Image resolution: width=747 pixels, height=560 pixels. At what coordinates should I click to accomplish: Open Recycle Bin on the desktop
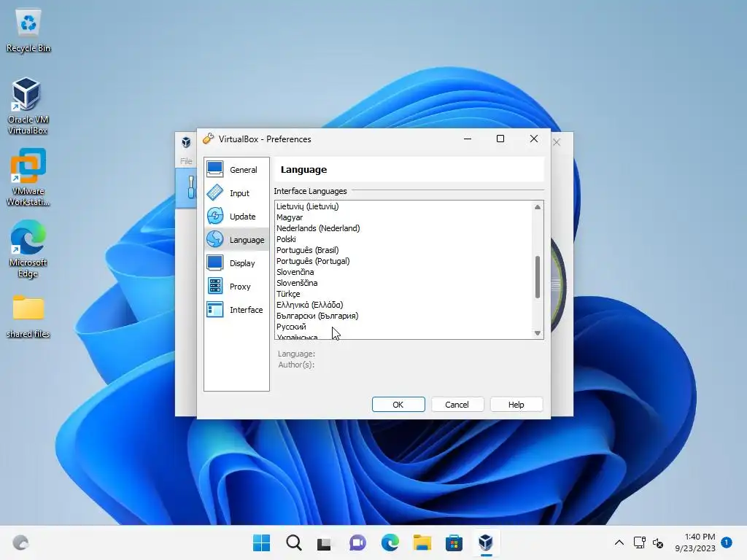pyautogui.click(x=28, y=31)
